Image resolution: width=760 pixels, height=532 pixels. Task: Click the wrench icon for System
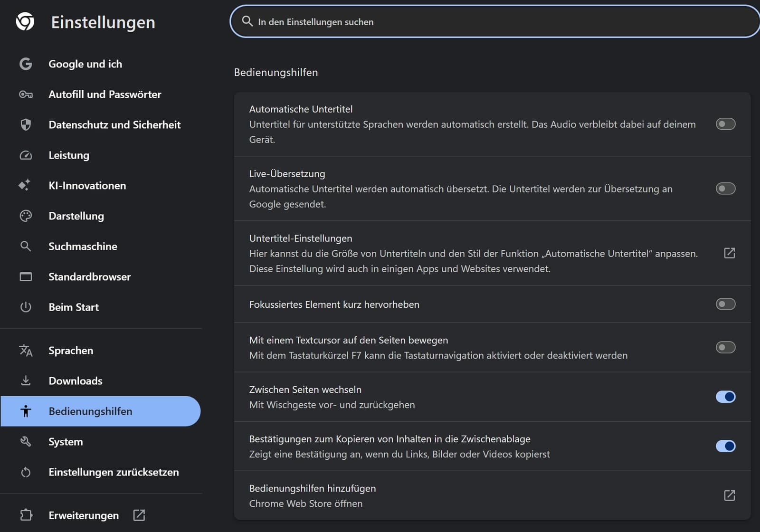(x=26, y=441)
